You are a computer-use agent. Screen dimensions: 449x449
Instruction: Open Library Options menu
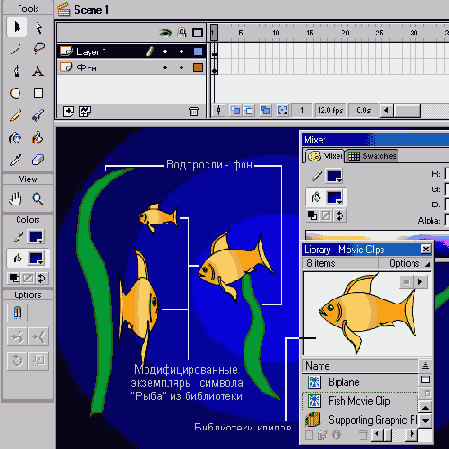[409, 263]
